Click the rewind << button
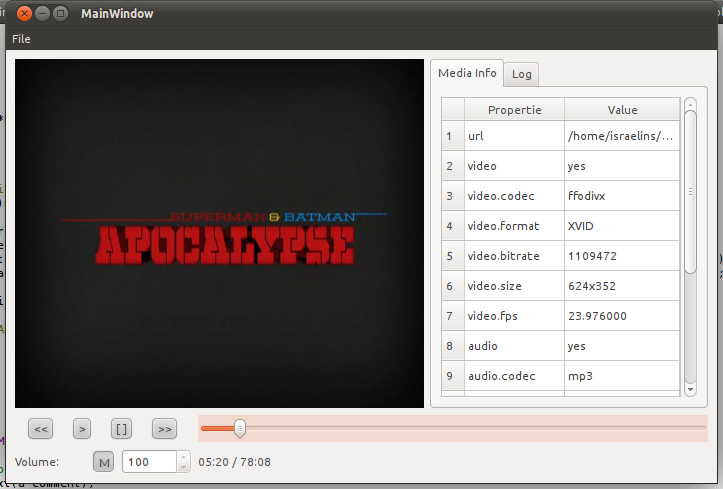723x489 pixels. click(41, 429)
